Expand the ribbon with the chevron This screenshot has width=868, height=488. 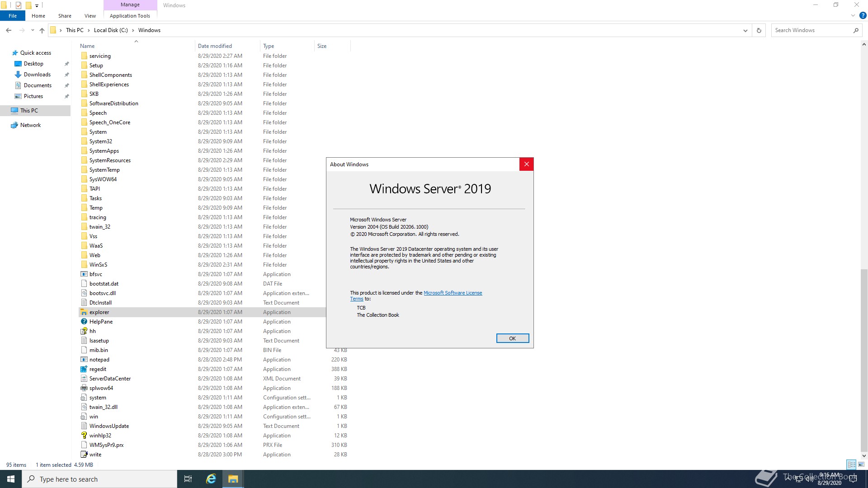click(853, 15)
